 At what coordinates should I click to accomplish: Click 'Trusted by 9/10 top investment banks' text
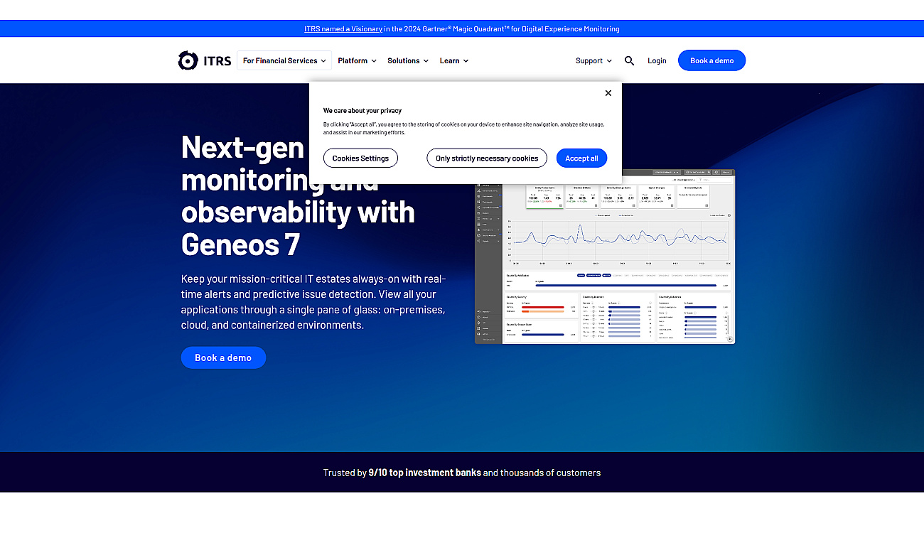coord(402,473)
